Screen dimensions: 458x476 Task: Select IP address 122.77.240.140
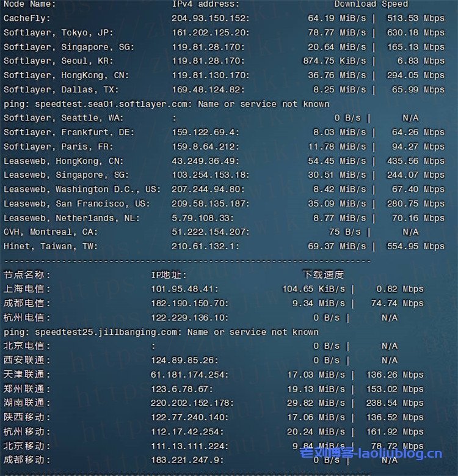189,417
